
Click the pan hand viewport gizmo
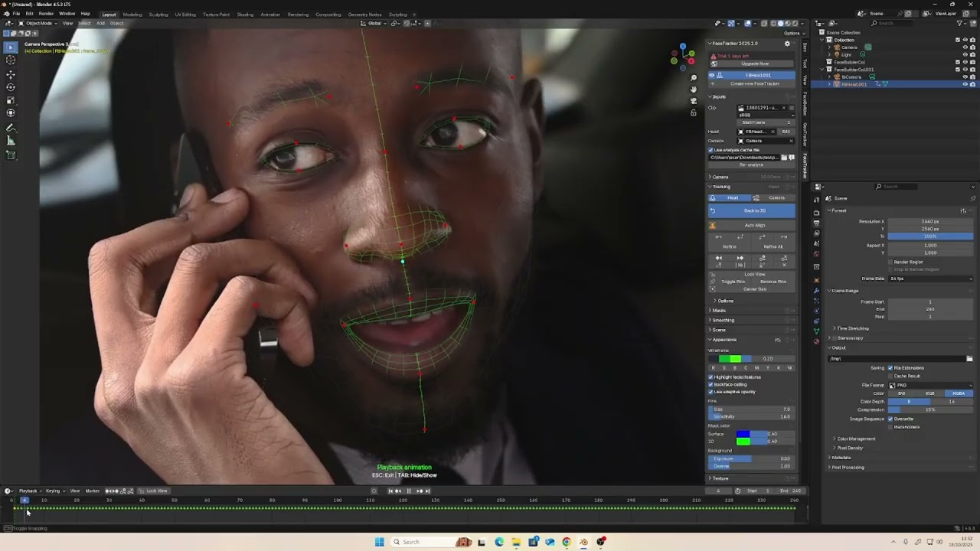point(694,90)
